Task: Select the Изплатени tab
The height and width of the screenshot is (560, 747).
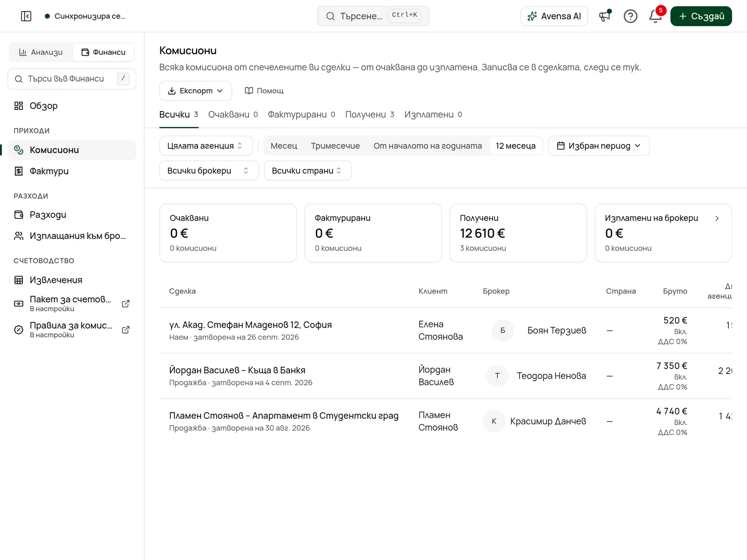Action: point(433,115)
